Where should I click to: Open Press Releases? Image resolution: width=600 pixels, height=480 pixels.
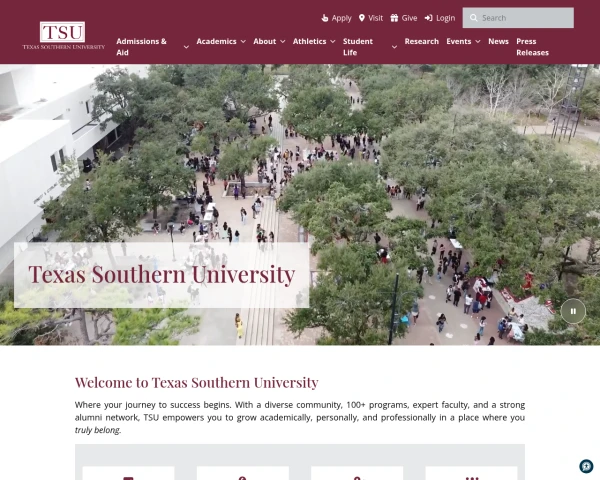(532, 47)
